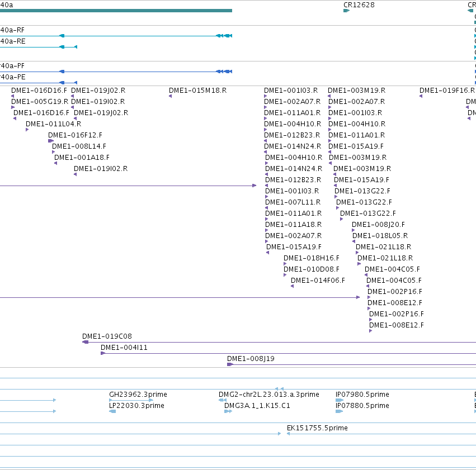476x470 pixels.
Task: Click the DME1-019F16.R feature label
Action: 447,91
